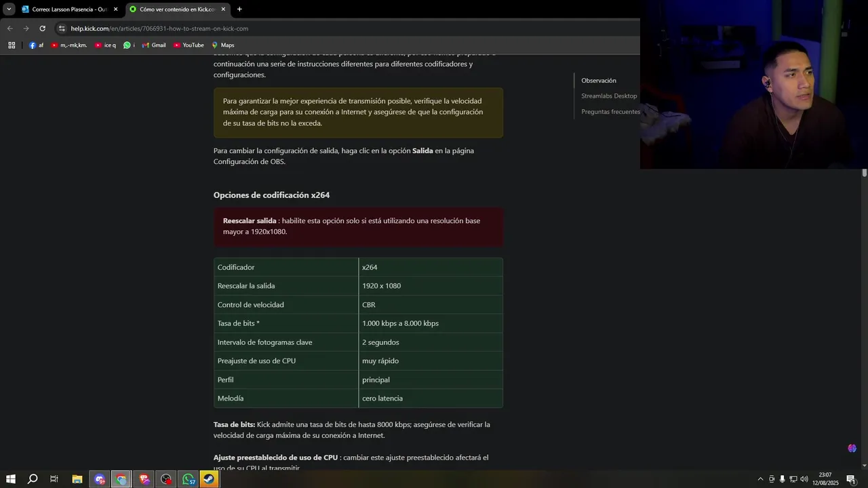Screen dimensions: 868x488
Task: Click the bold 'Tasa de bits:' paragraph label
Action: pos(234,425)
